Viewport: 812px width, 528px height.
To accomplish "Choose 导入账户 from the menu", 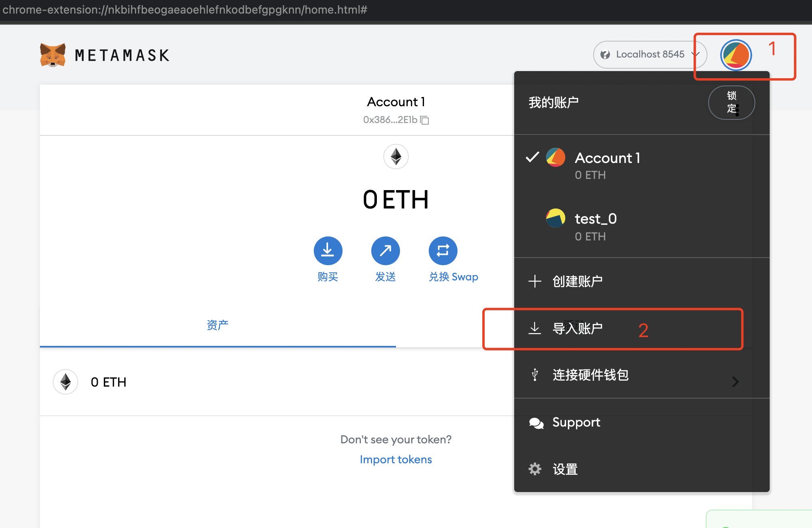I will click(x=642, y=328).
